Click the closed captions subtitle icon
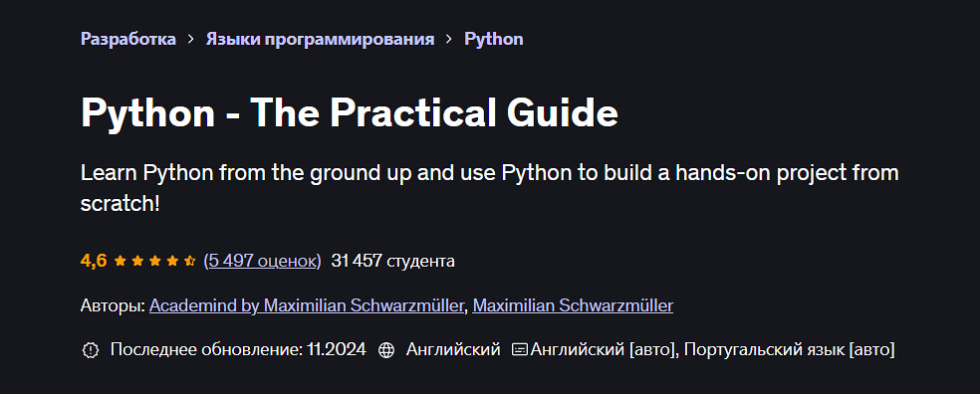The image size is (980, 394). [x=520, y=350]
